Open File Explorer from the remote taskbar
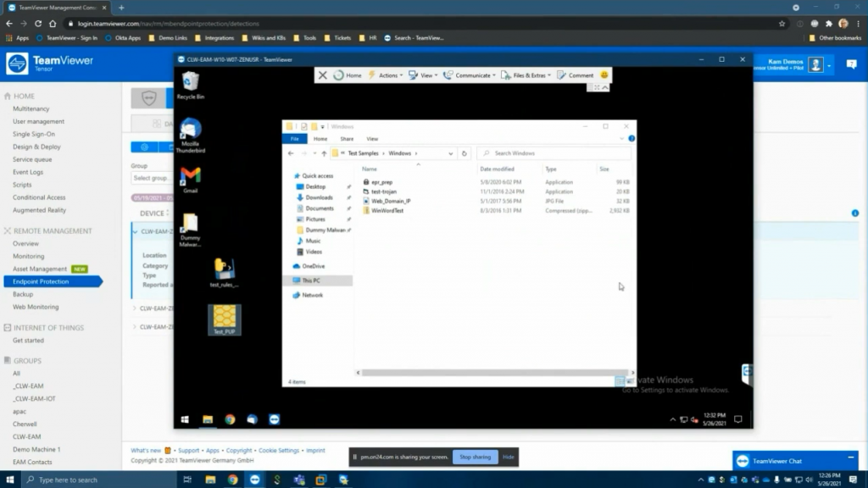Screen dimensions: 868x488 pyautogui.click(x=208, y=419)
